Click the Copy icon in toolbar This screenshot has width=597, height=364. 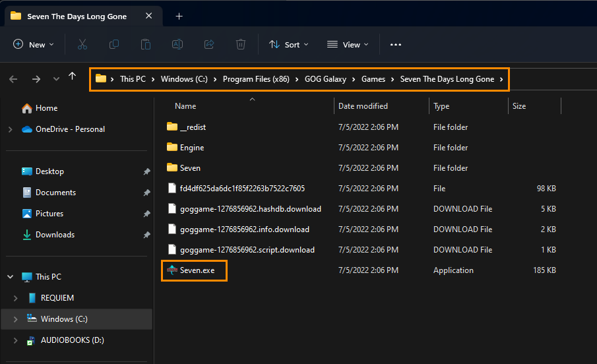114,45
